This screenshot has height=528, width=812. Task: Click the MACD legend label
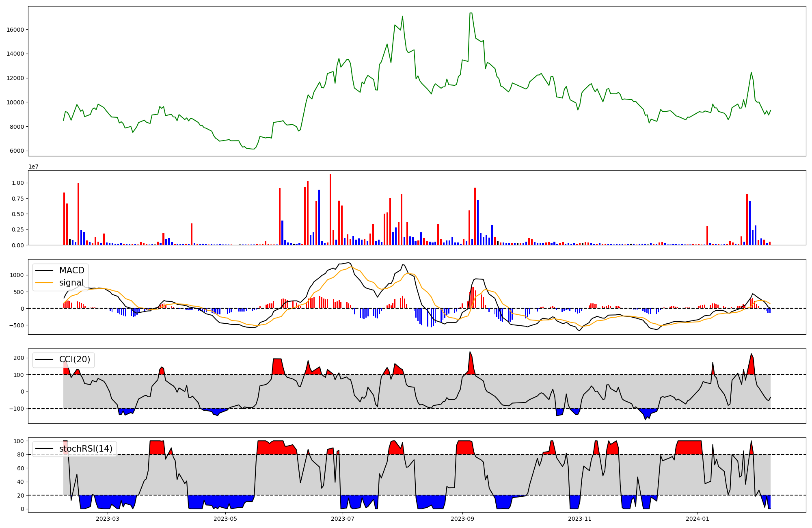[x=71, y=270]
